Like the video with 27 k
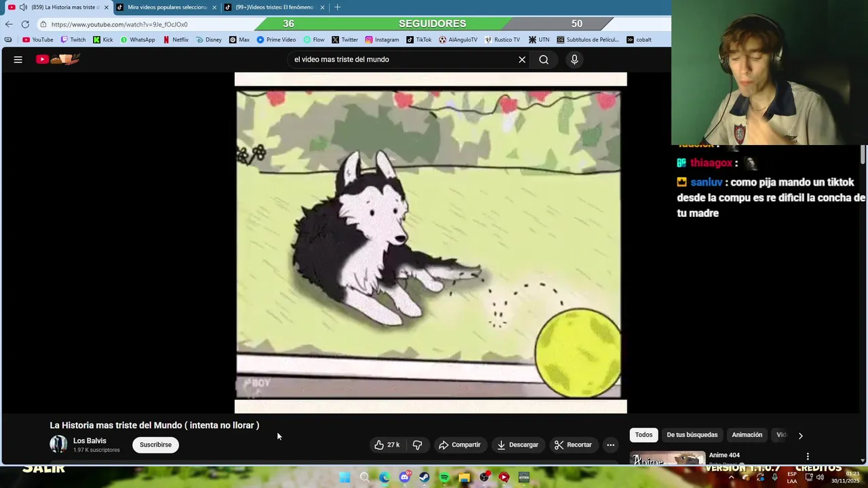Viewport: 868px width, 488px height. tap(387, 445)
